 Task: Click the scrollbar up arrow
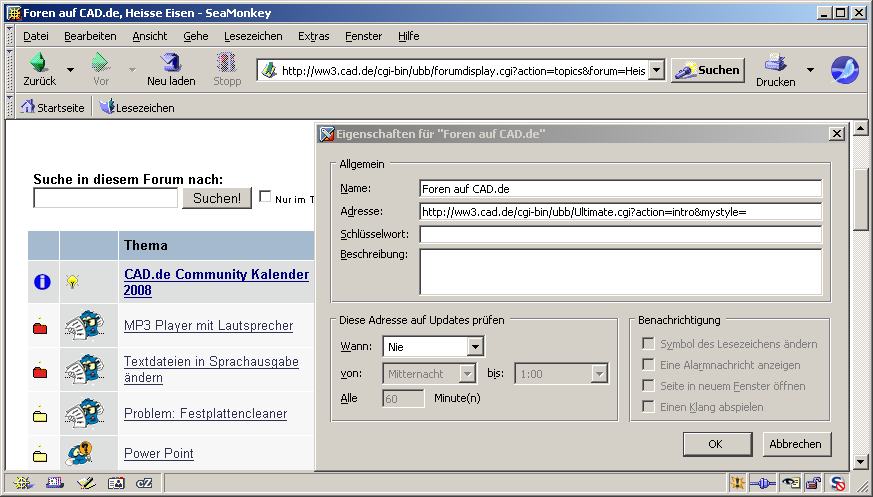pos(861,129)
